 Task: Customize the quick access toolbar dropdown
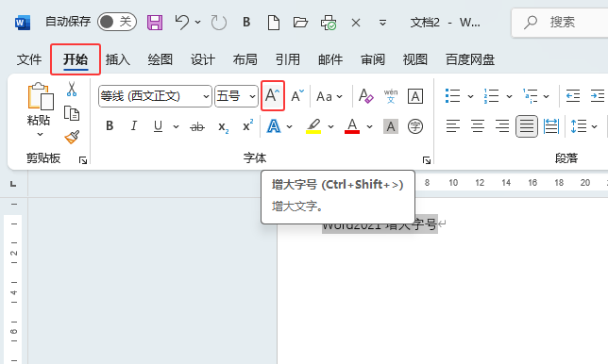point(382,23)
